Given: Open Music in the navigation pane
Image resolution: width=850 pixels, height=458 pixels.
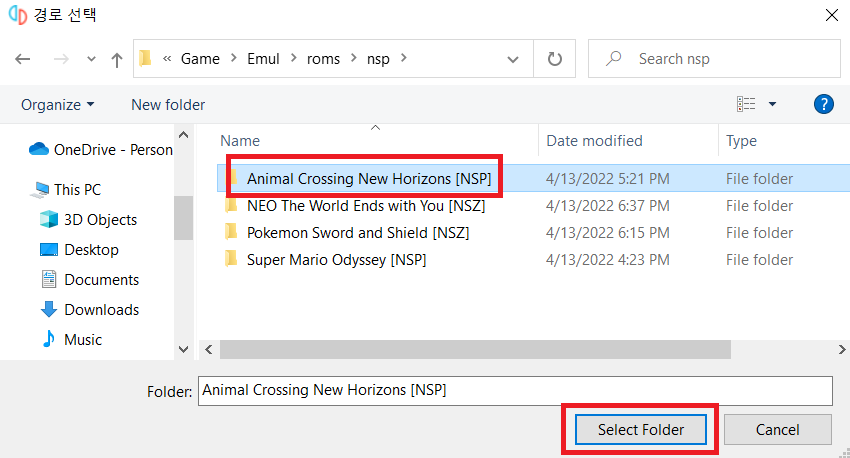Looking at the screenshot, I should (x=71, y=339).
